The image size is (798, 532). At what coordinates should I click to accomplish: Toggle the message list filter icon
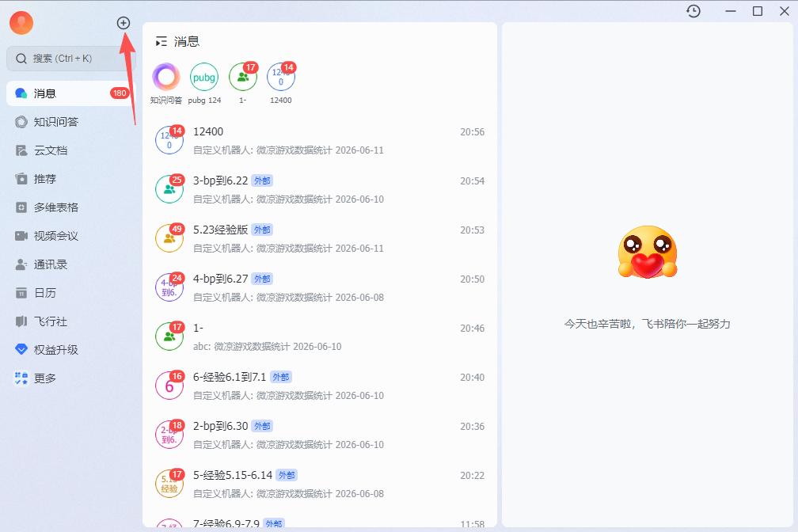click(161, 42)
